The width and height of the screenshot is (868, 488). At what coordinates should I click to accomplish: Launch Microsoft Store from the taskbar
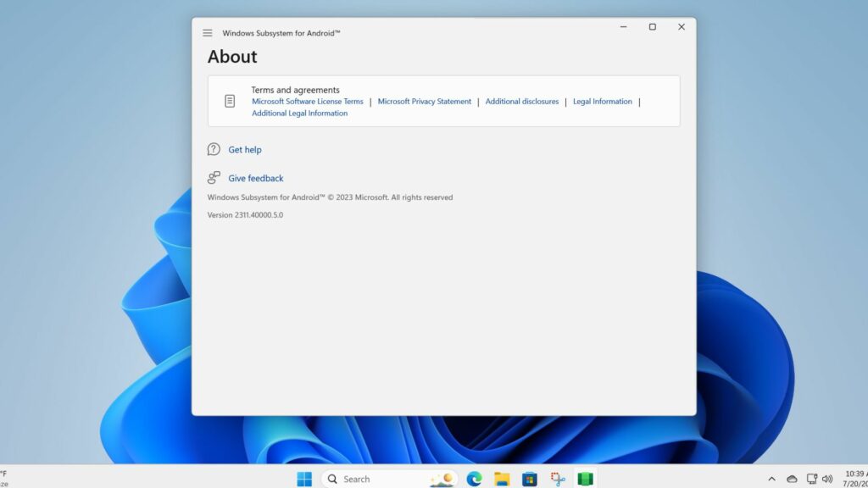[x=529, y=479]
